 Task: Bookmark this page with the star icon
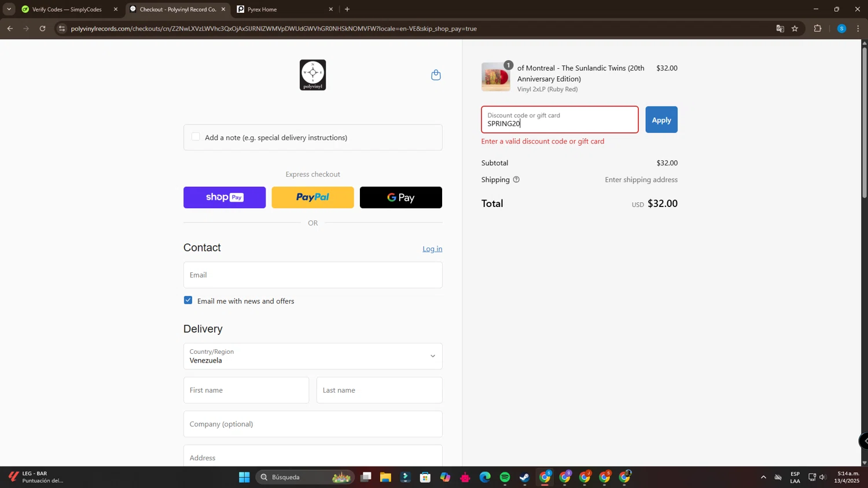click(x=795, y=28)
